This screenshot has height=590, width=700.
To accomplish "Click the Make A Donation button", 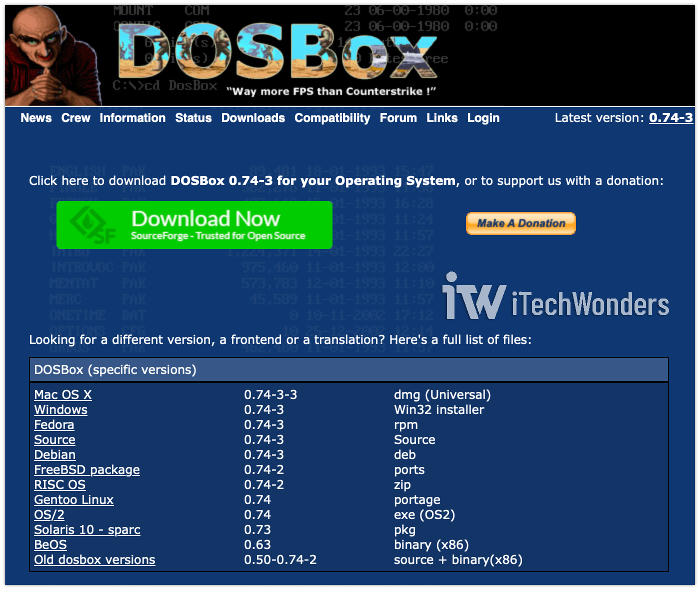I will point(521,223).
